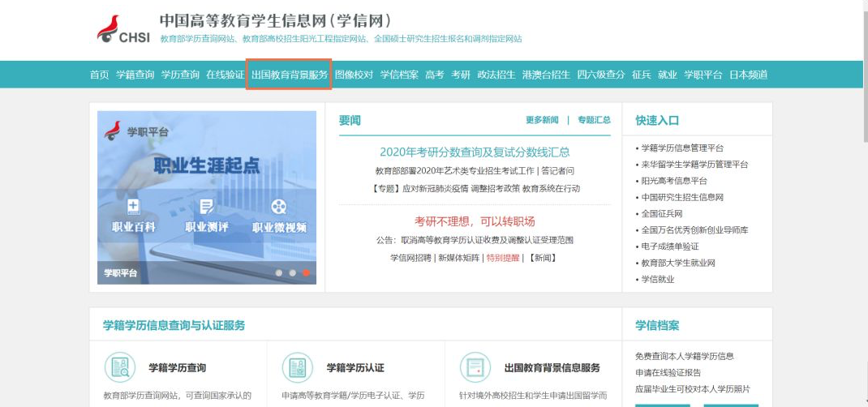Click the 免费查询本人学籍学历信息 text
The width and height of the screenshot is (868, 407).
685,356
